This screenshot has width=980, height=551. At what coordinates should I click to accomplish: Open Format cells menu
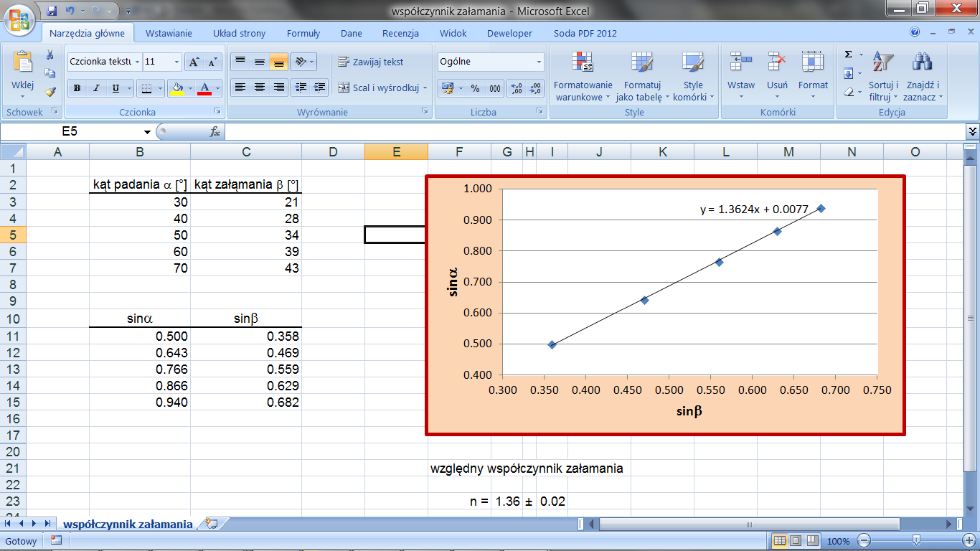pos(813,76)
